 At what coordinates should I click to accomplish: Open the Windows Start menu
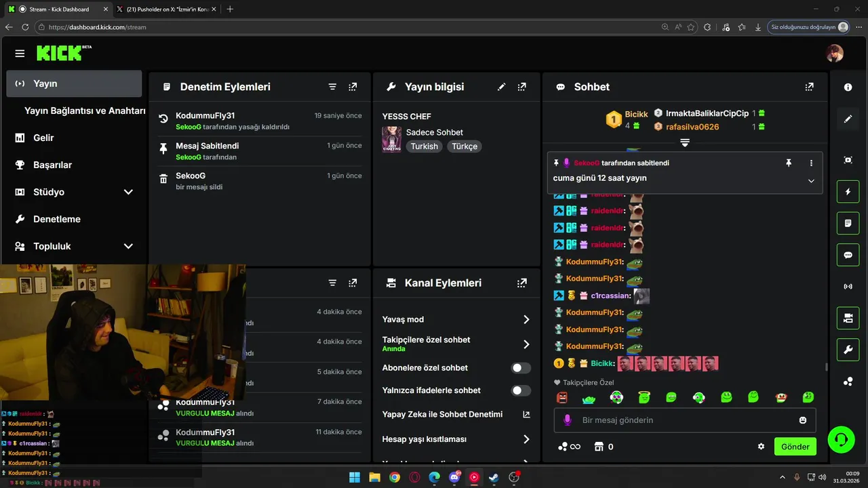click(x=355, y=477)
